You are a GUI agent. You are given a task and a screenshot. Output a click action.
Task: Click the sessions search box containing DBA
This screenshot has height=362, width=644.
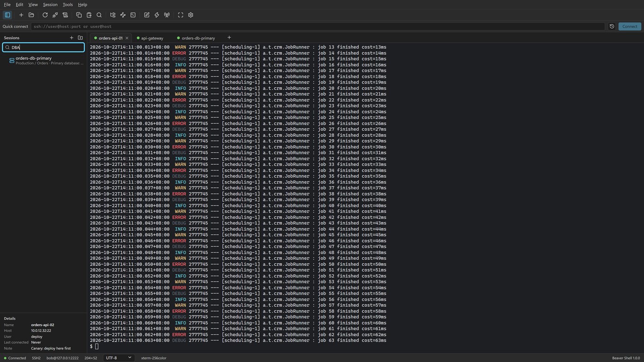[44, 47]
